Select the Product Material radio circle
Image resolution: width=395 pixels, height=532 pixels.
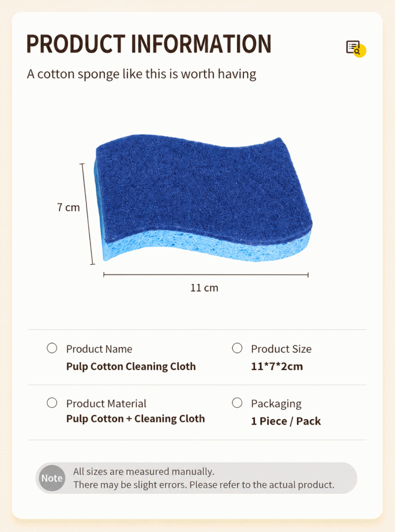click(x=52, y=403)
